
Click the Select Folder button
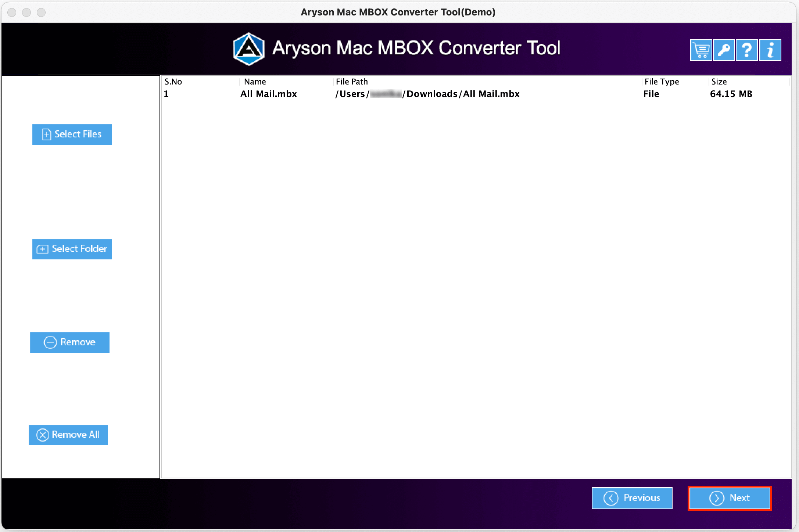(x=72, y=249)
